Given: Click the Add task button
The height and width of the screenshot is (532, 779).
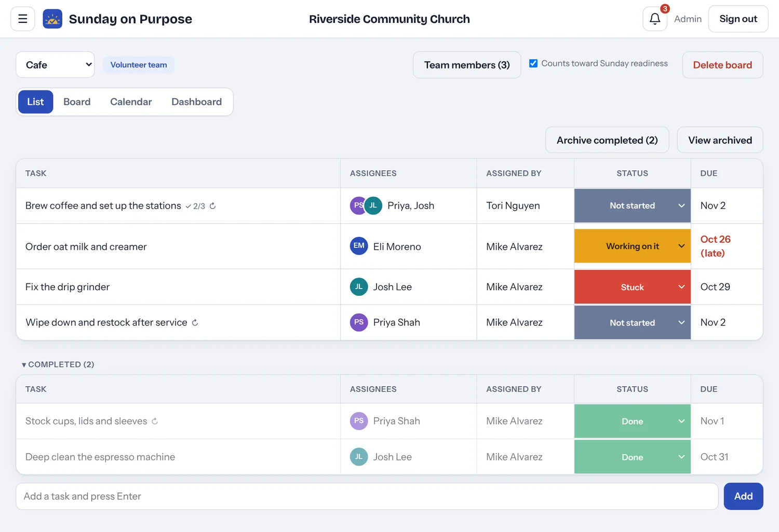Looking at the screenshot, I should tap(743, 496).
